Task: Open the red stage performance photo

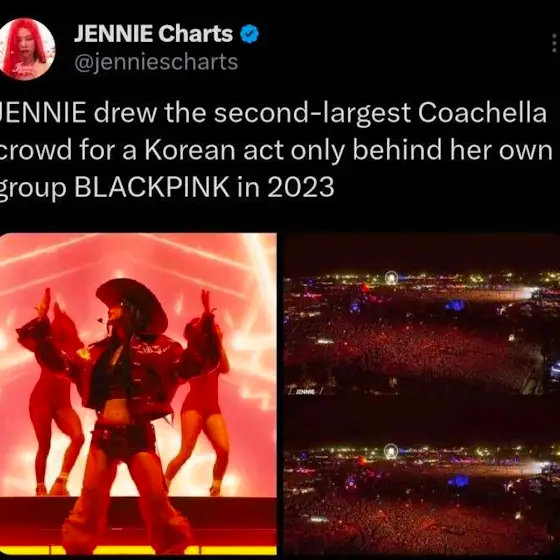Action: coord(138,394)
